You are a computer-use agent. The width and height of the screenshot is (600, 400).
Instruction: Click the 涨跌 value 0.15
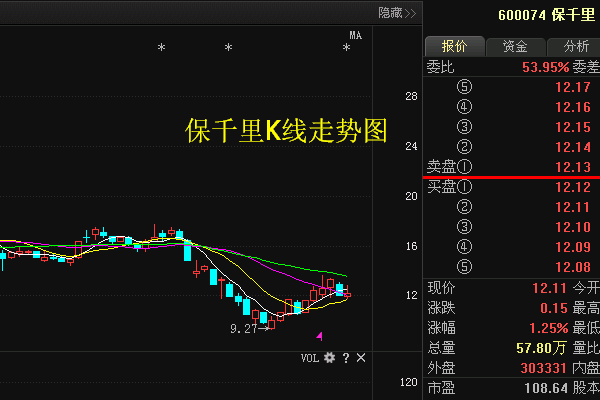(554, 308)
